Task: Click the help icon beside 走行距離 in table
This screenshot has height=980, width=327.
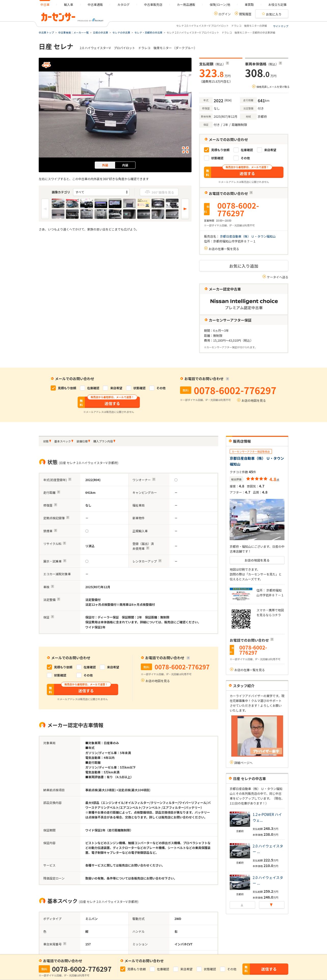Action: (58, 492)
